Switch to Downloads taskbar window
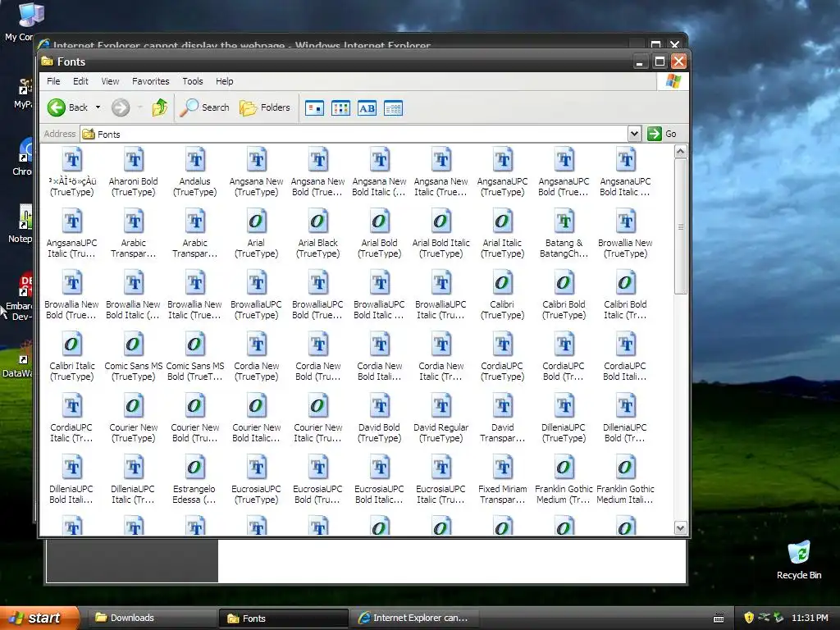This screenshot has width=840, height=630. (x=152, y=619)
